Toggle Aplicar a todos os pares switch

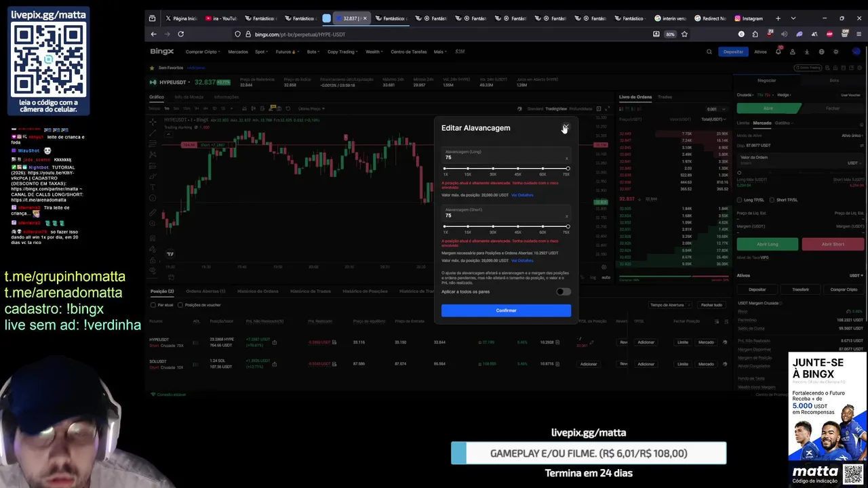click(563, 291)
